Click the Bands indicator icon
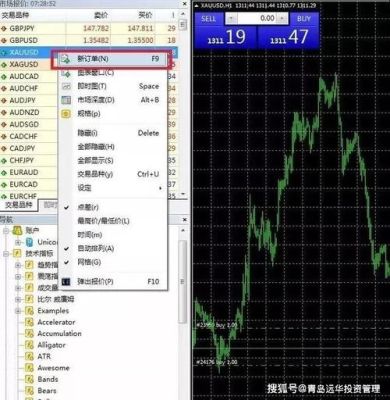 [x=30, y=379]
